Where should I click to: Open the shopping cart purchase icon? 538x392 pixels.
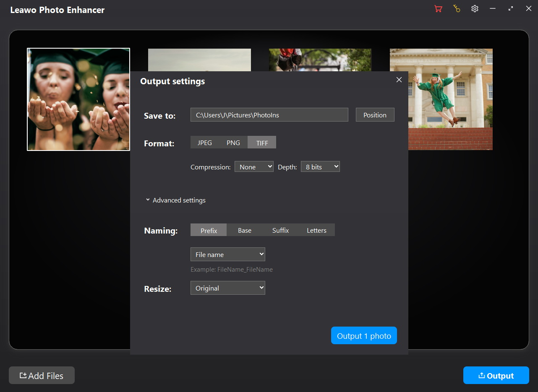tap(438, 9)
